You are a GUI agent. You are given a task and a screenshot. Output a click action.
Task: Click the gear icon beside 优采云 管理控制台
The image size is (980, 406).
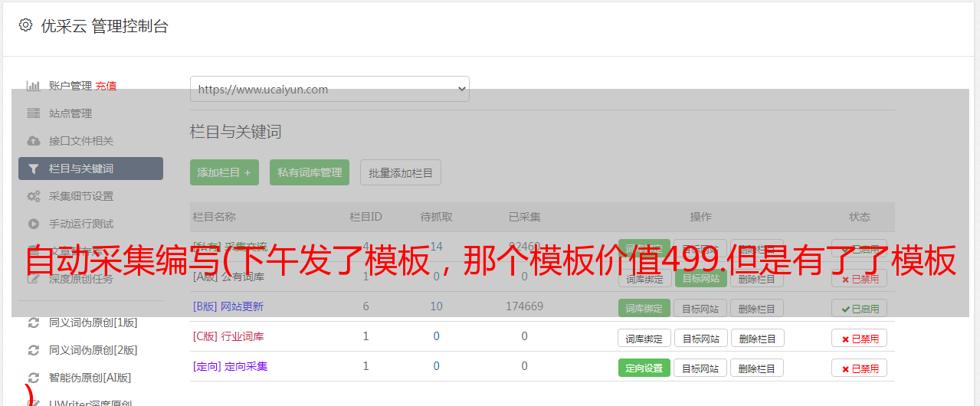tap(25, 25)
